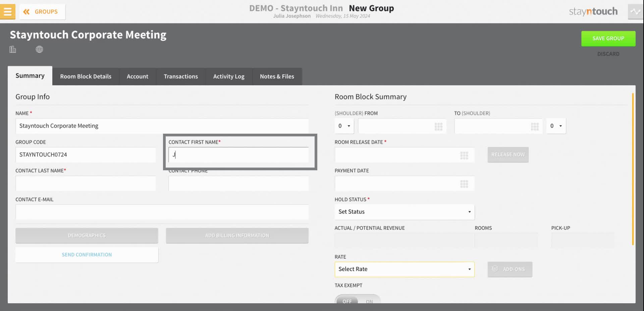This screenshot has height=311, width=644.
Task: Click the Demographics button
Action: [x=87, y=235]
